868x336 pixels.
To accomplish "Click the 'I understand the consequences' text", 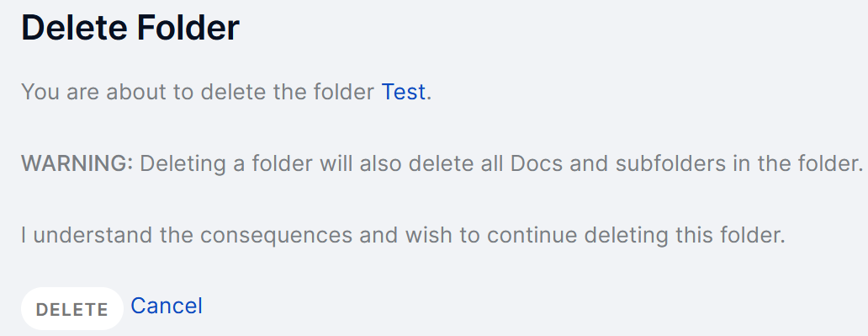I will [187, 235].
